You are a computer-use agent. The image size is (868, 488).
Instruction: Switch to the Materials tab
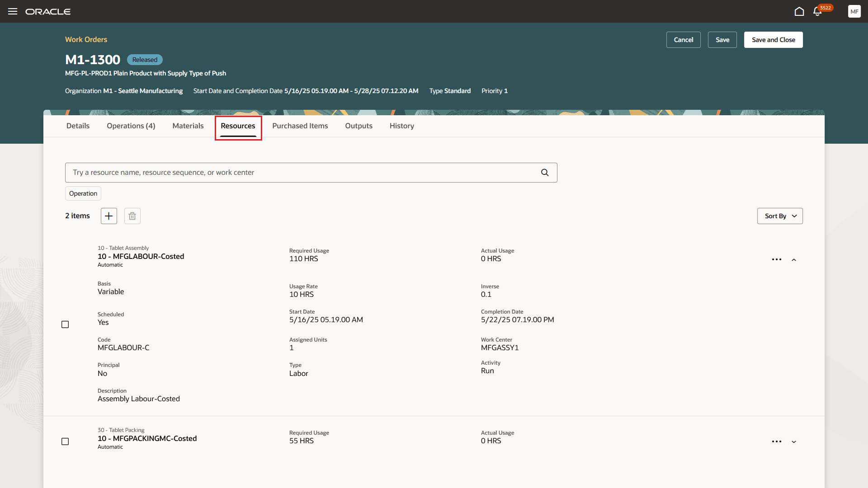[x=188, y=126]
